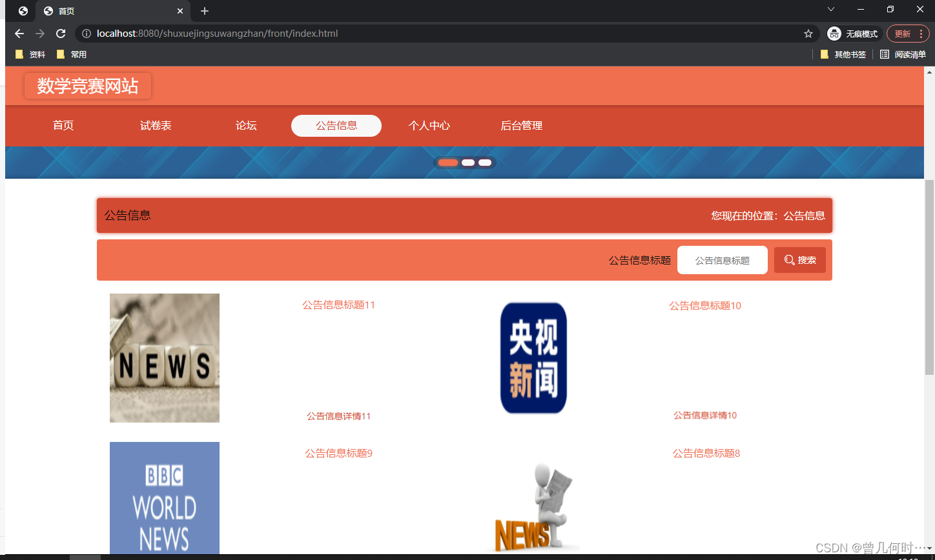Screen dimensions: 935x560
Task: Open the 其他书签 folder
Action: pos(843,55)
